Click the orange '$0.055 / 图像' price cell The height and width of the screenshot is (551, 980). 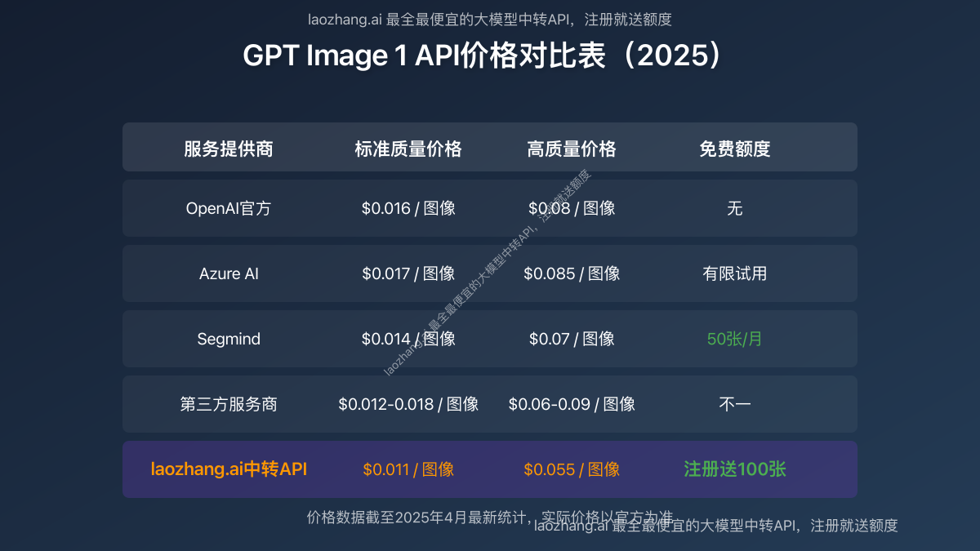tap(572, 469)
